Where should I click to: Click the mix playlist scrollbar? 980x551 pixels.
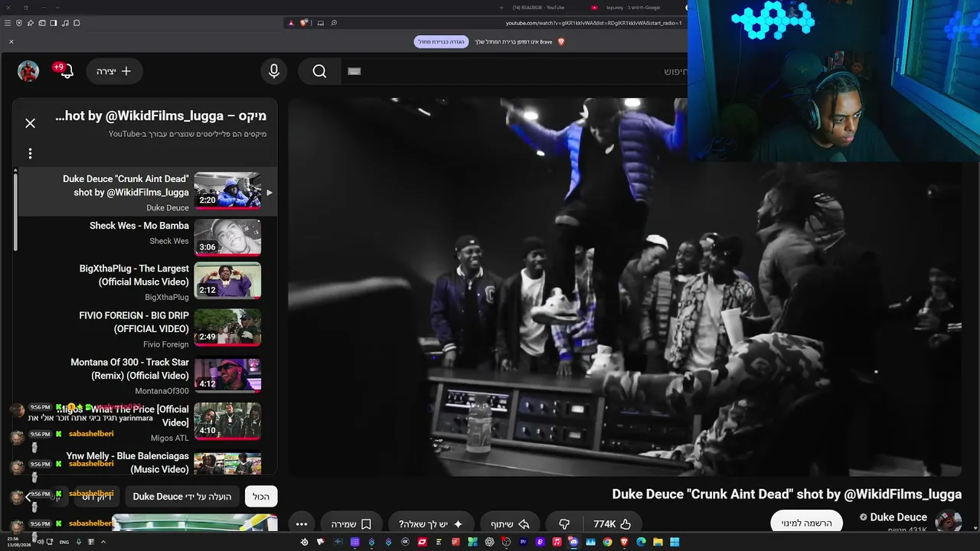[15, 210]
